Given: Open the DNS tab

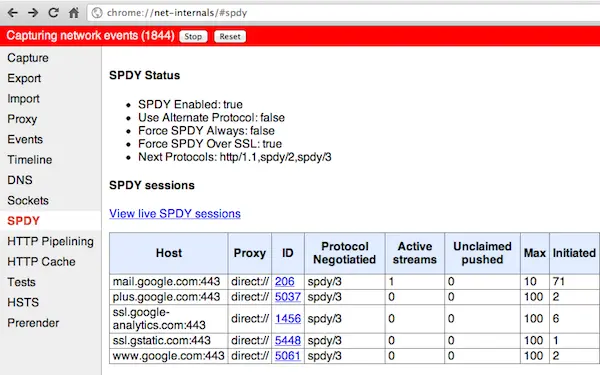Looking at the screenshot, I should [x=20, y=180].
